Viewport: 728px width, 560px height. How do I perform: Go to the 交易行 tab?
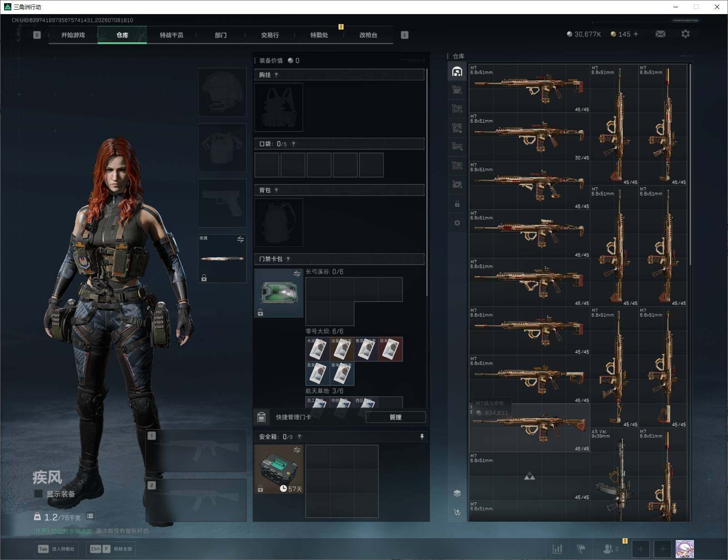pos(270,35)
